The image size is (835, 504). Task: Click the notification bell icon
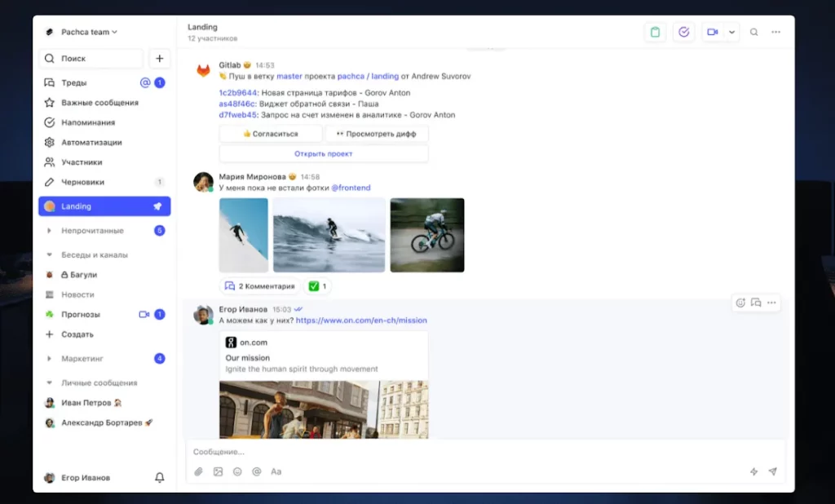[160, 477]
